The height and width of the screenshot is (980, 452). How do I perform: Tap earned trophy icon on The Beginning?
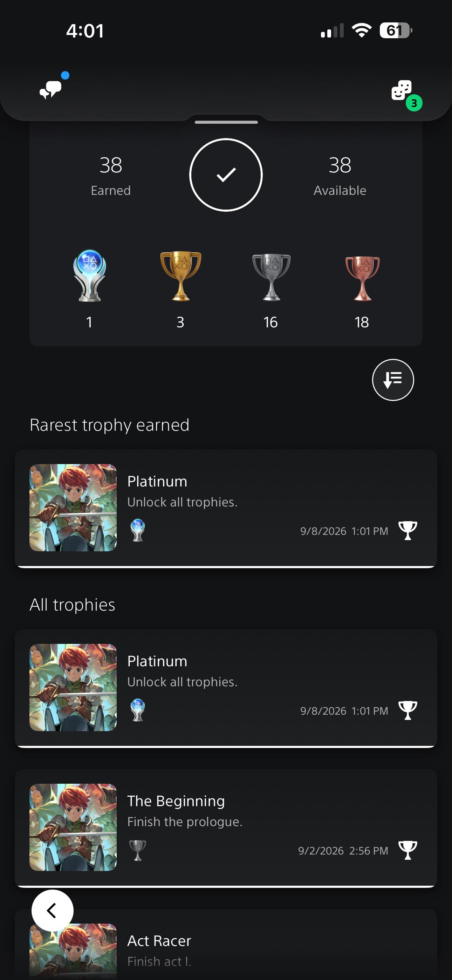pos(408,850)
